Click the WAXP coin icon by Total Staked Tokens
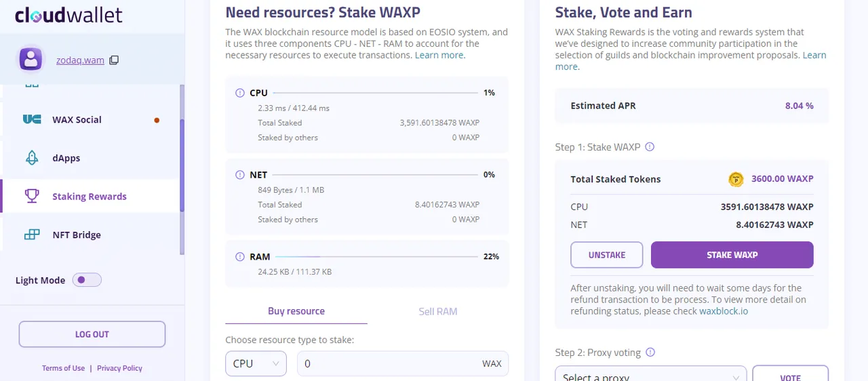This screenshot has width=868, height=381. [736, 179]
